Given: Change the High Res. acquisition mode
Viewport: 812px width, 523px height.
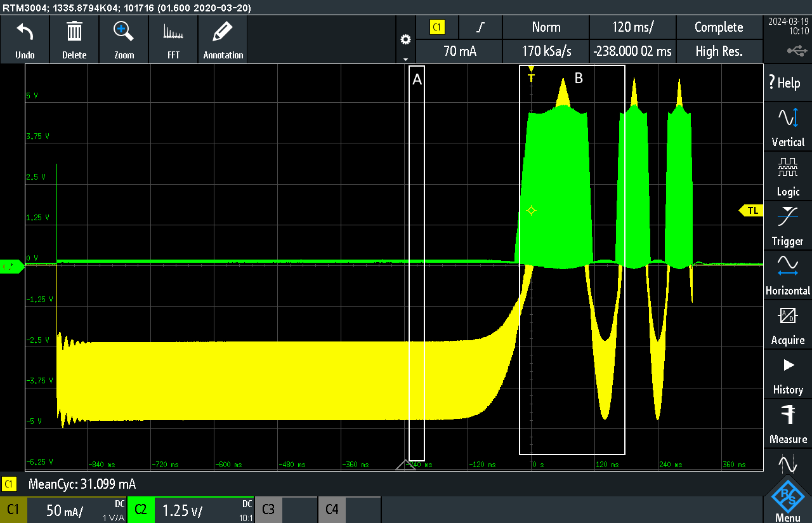Looking at the screenshot, I should tap(719, 51).
